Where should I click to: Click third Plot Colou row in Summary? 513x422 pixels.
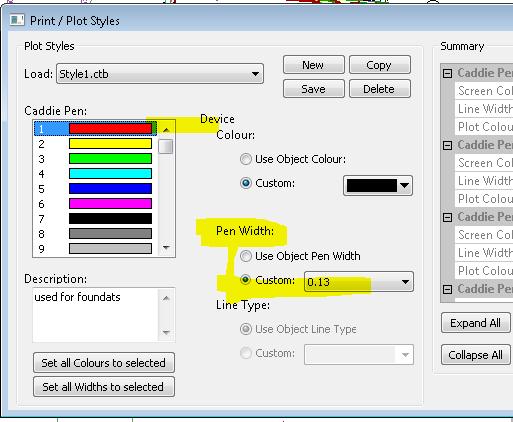tap(484, 271)
